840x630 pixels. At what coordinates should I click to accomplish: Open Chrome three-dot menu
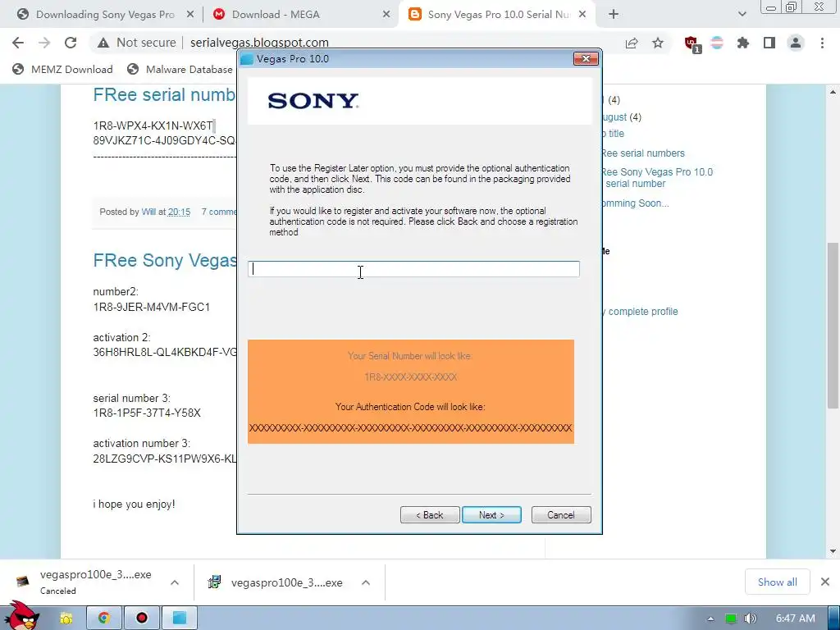point(822,43)
